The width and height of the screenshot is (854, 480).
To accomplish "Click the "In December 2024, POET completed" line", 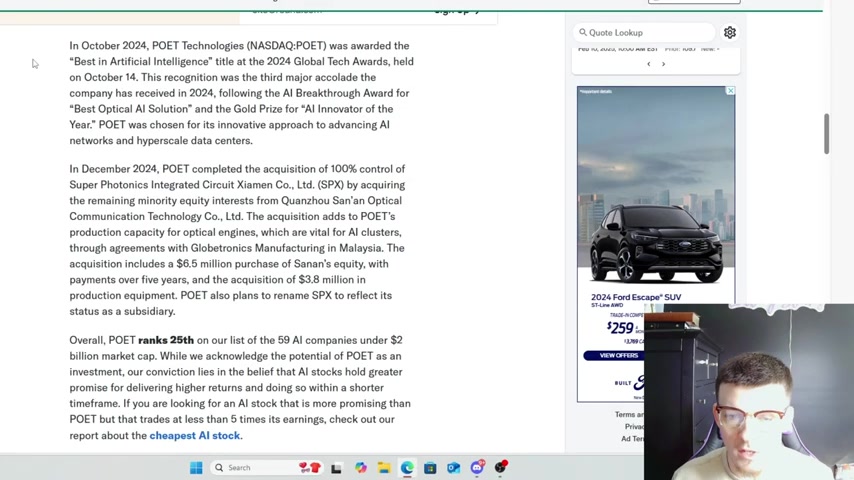I will 237,169.
